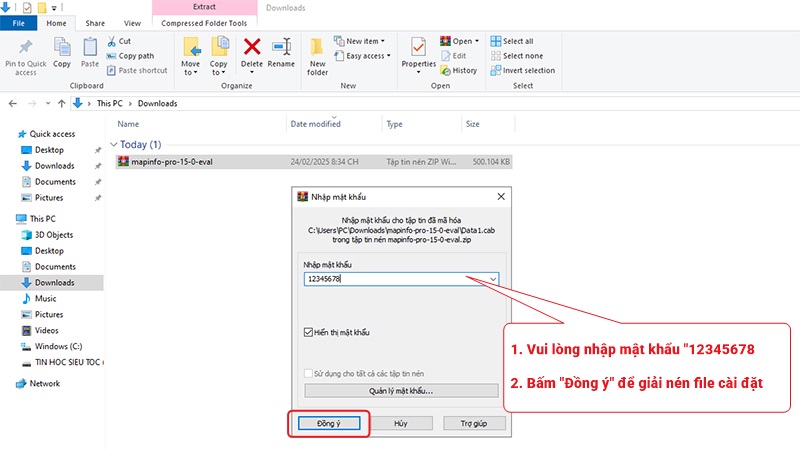
Task: Open the Compressed Folder Tools tab
Action: pyautogui.click(x=204, y=23)
